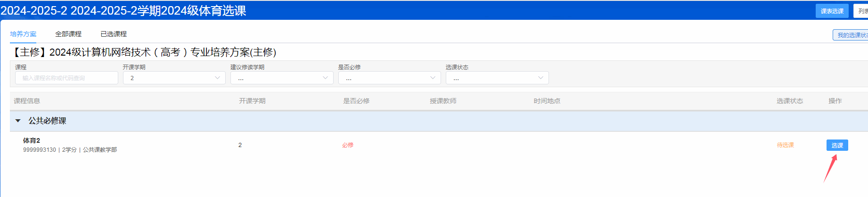Expand the 建议修读学期 filter dropdown

pyautogui.click(x=282, y=78)
